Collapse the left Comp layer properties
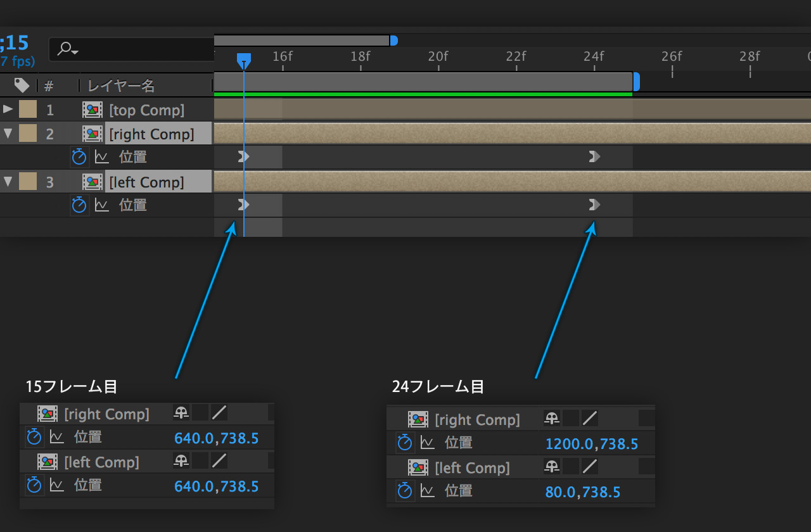Viewport: 811px width, 532px height. click(x=8, y=182)
